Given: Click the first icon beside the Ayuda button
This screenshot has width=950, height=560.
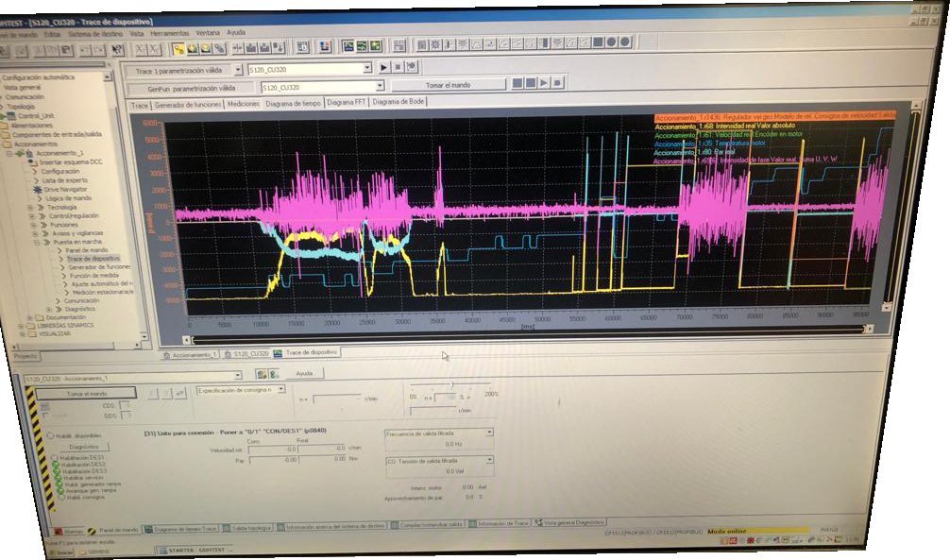Looking at the screenshot, I should 262,375.
